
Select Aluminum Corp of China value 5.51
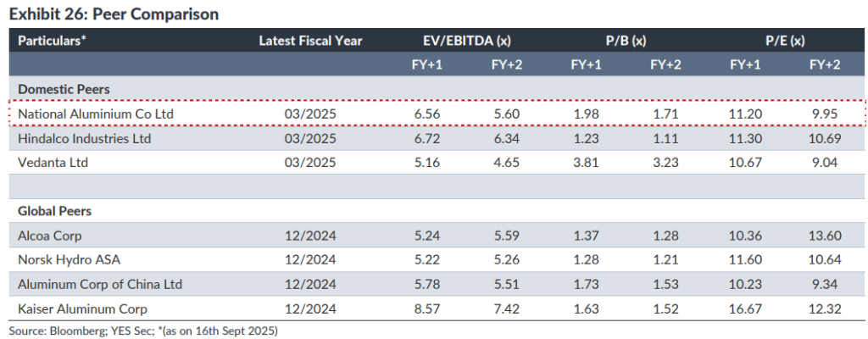507,284
